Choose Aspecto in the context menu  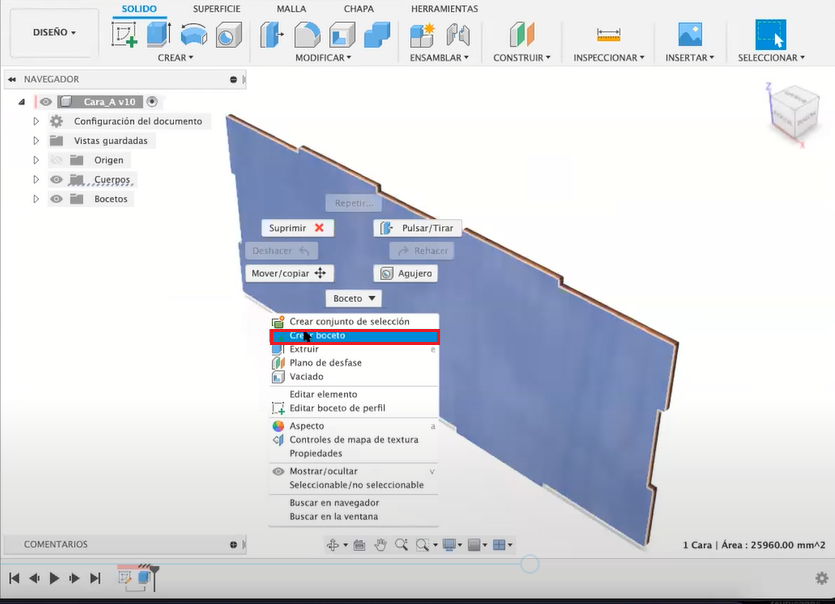[x=354, y=426]
